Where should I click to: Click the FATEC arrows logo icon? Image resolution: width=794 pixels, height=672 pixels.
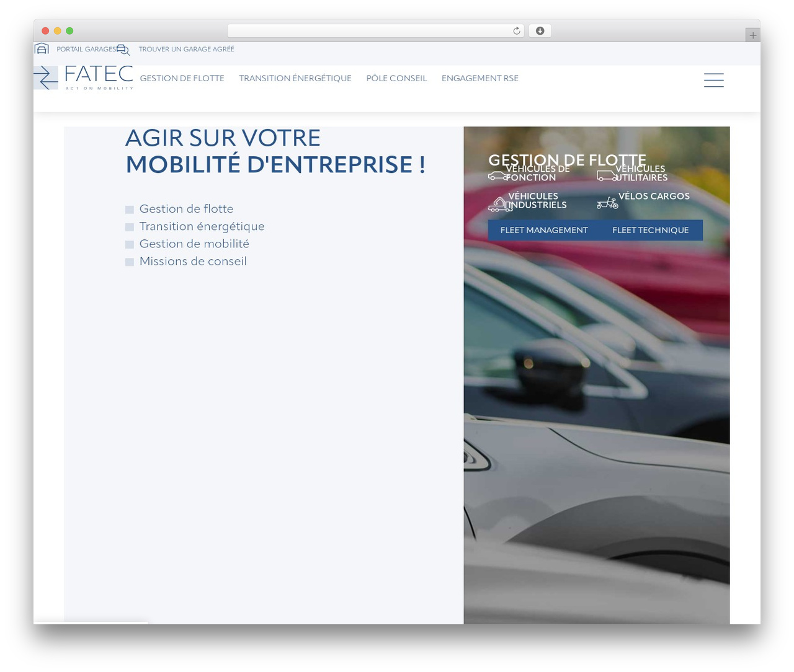click(x=46, y=78)
